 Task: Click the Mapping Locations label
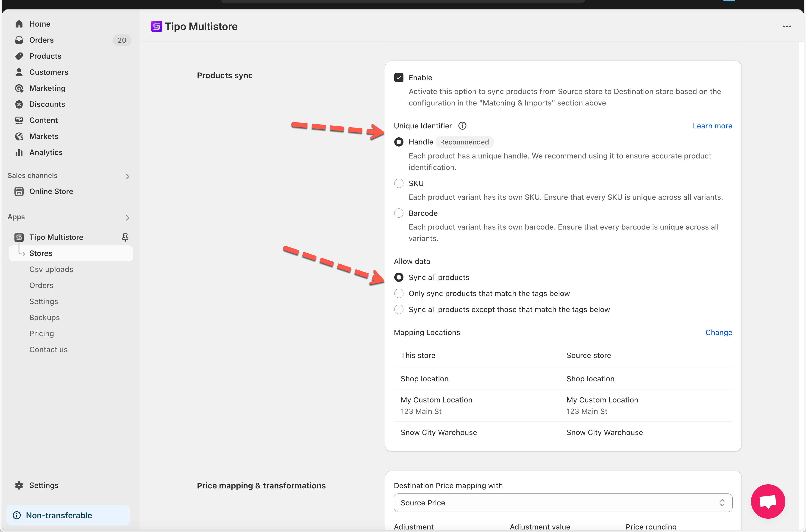[x=427, y=332]
